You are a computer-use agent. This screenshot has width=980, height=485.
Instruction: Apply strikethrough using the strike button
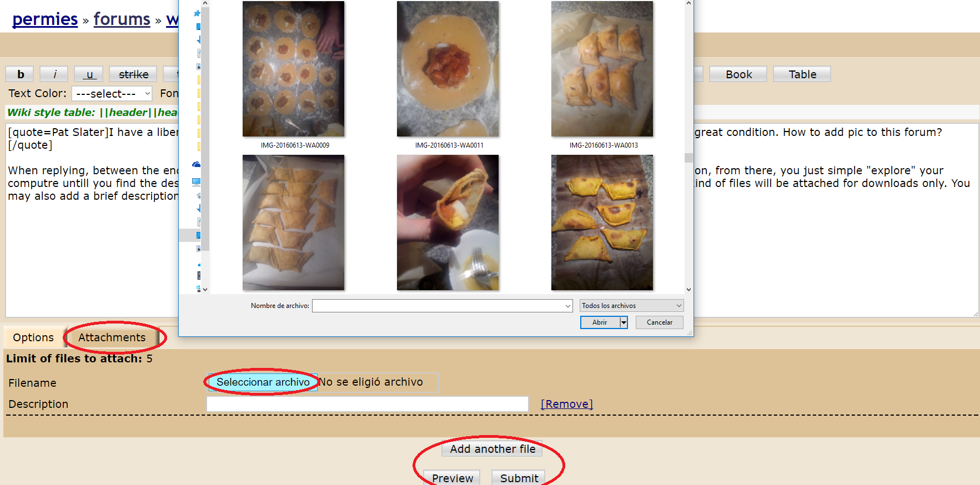point(133,74)
